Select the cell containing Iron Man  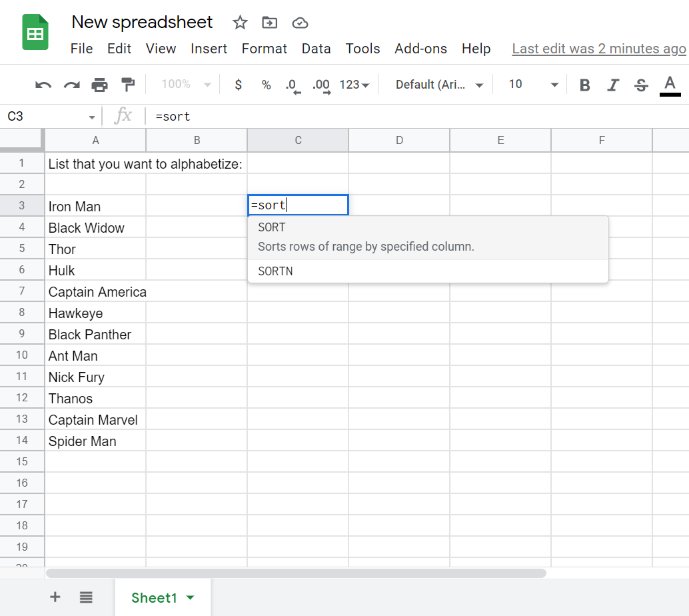(x=95, y=206)
